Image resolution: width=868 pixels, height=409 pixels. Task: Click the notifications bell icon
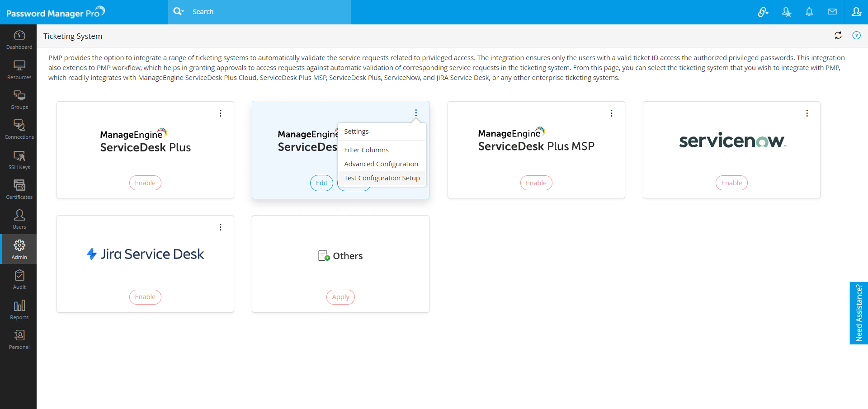click(809, 12)
